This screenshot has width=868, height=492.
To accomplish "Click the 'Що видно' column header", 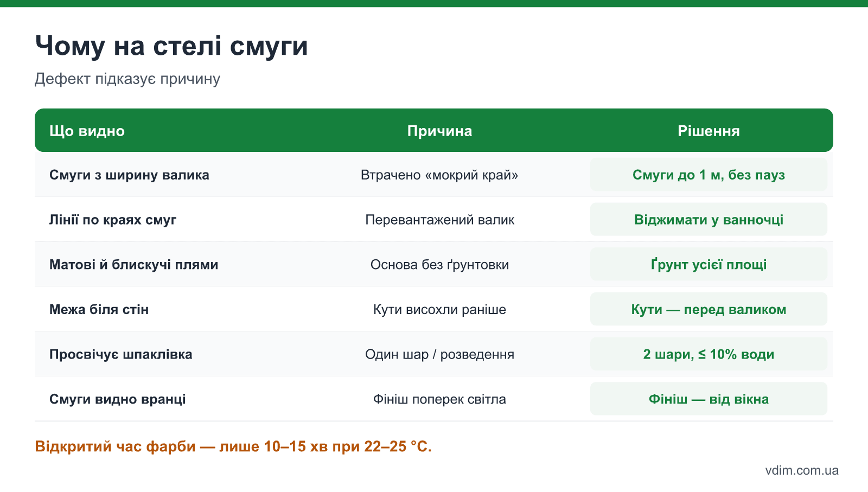I will pyautogui.click(x=87, y=131).
